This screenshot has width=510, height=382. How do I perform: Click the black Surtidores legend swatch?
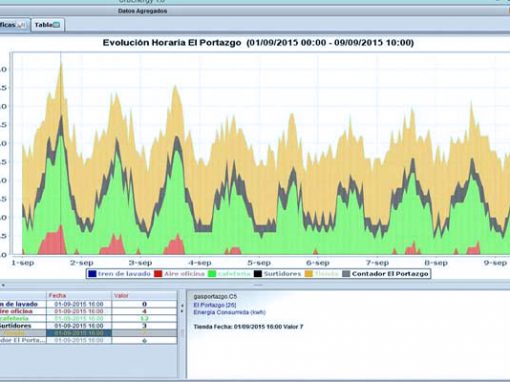pos(258,274)
